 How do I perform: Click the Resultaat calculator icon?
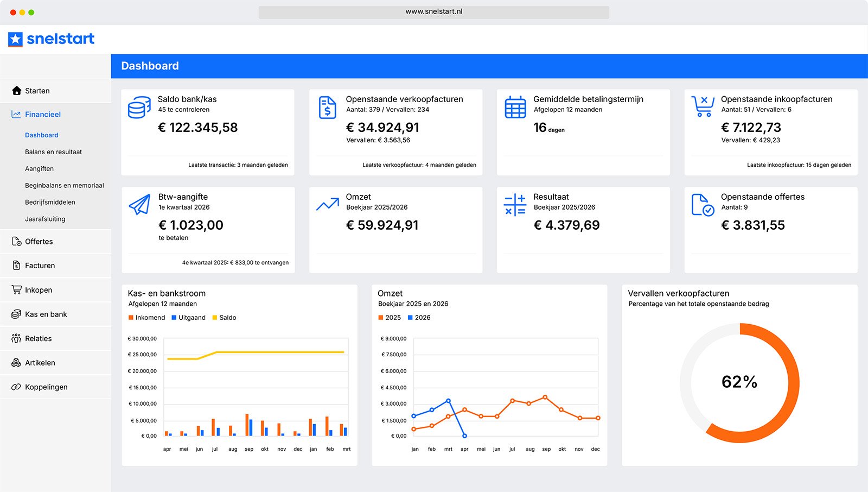click(x=515, y=205)
